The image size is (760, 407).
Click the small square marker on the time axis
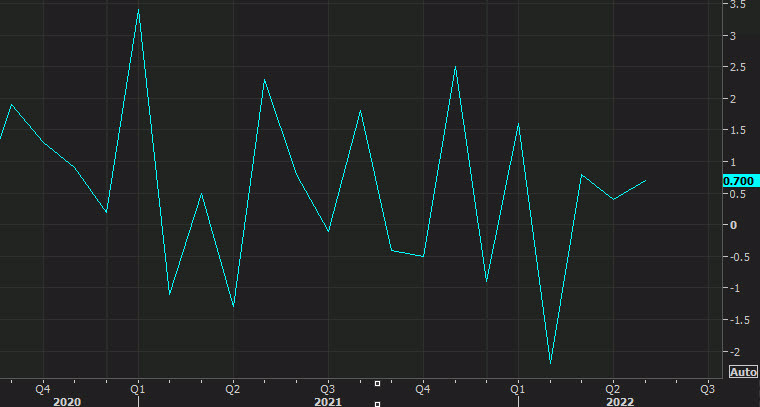tap(377, 384)
